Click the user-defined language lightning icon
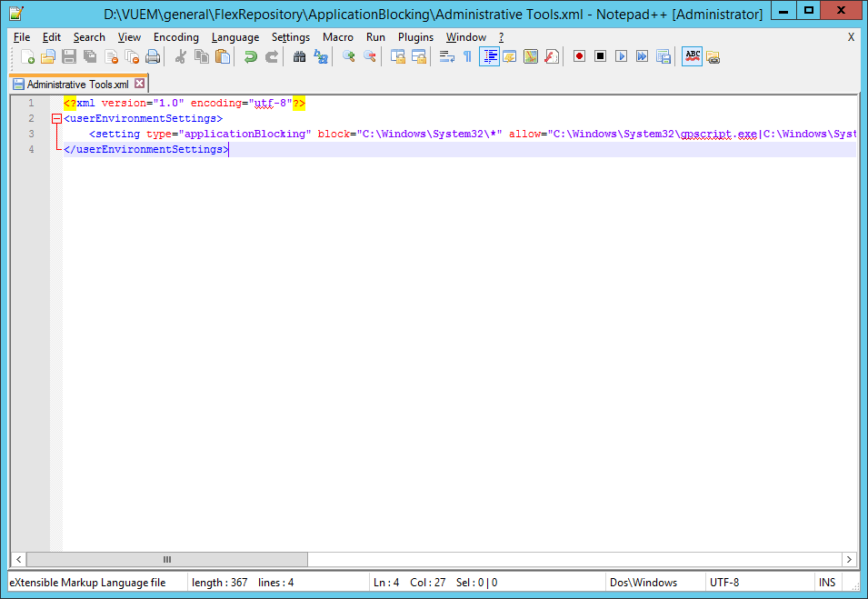The width and height of the screenshot is (868, 599). pyautogui.click(x=510, y=56)
